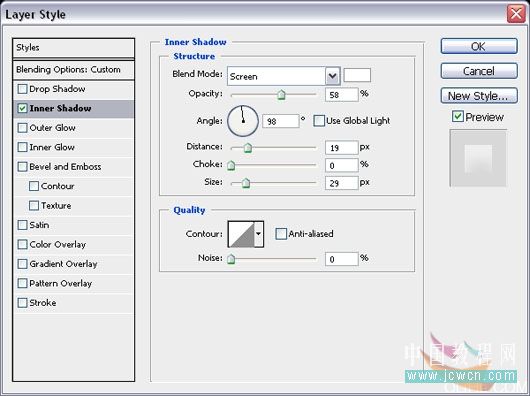Select the Outer Glow row label

click(52, 128)
